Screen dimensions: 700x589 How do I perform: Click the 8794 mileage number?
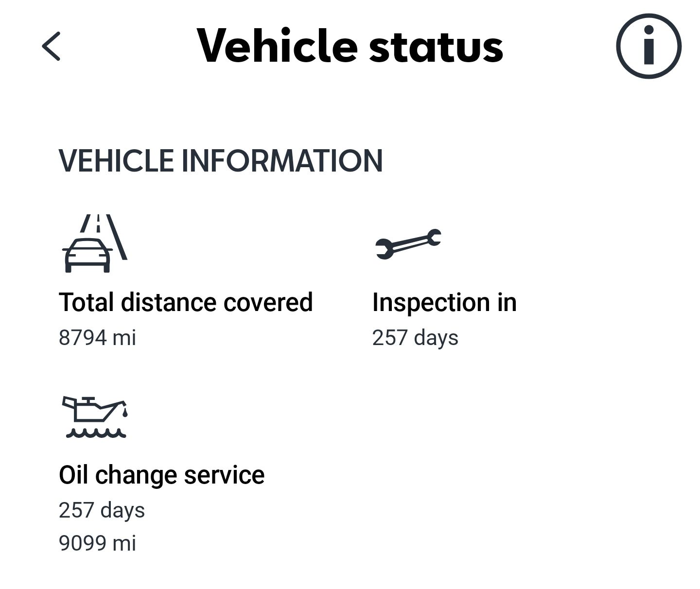click(x=83, y=337)
